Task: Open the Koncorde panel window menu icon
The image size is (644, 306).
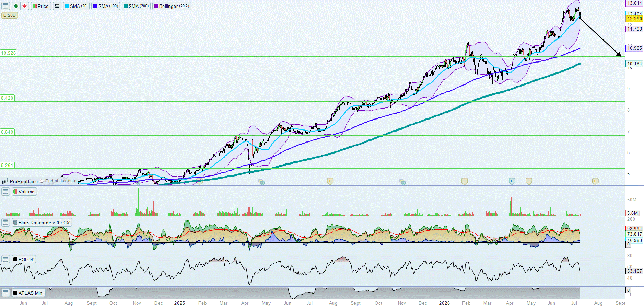Action: coord(5,223)
